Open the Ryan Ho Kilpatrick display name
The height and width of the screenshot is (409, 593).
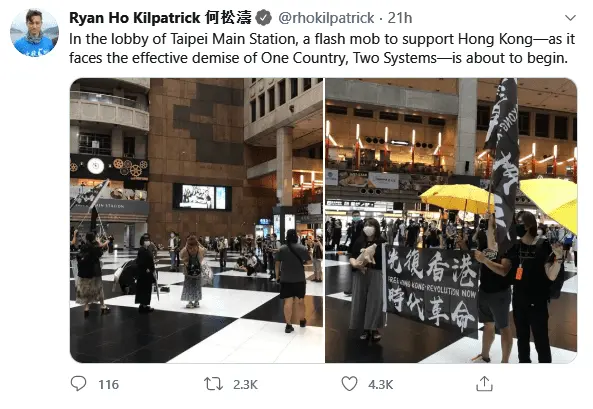(135, 18)
